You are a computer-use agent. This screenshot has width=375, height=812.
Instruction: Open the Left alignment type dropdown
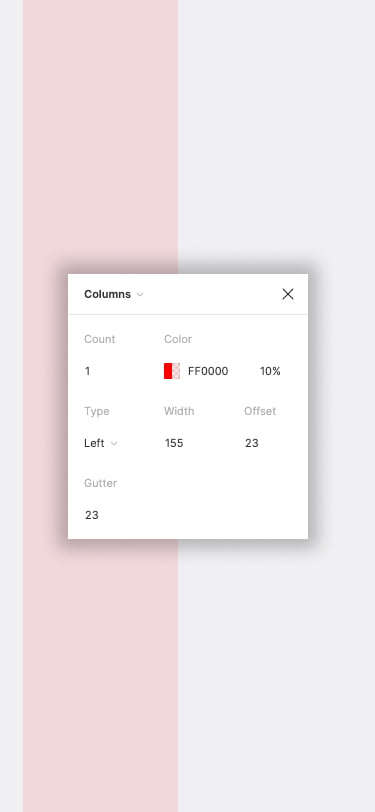(x=101, y=443)
